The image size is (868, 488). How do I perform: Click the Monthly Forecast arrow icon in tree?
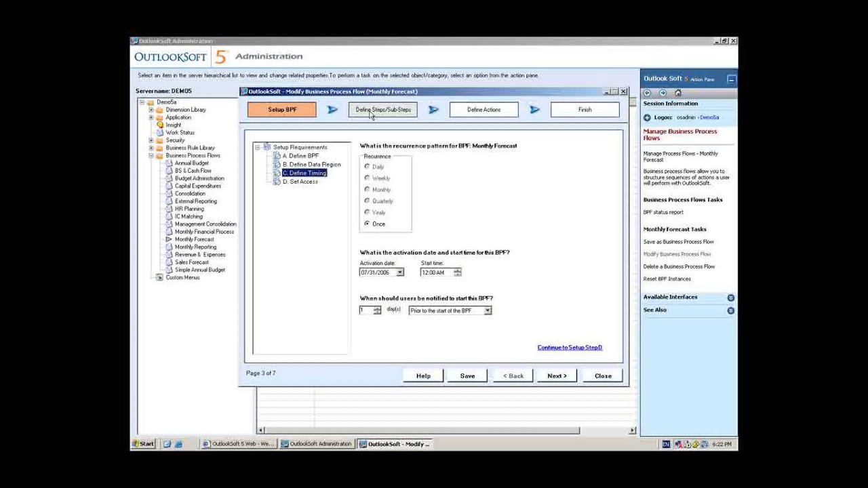pos(170,239)
